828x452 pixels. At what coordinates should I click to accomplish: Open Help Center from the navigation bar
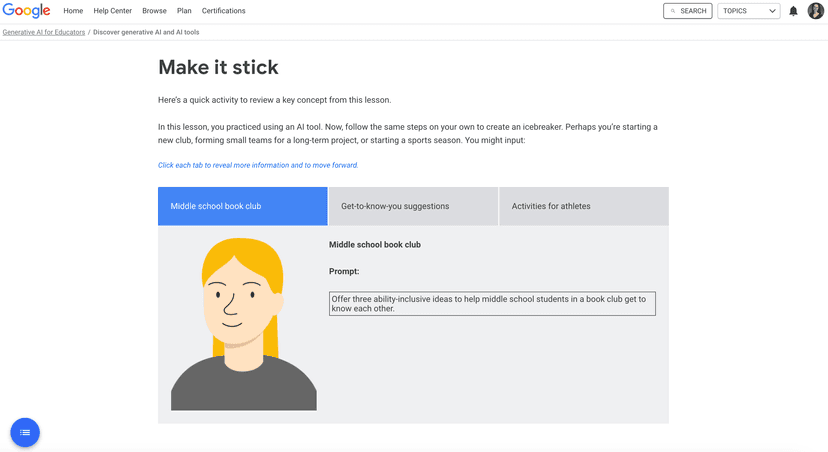[112, 11]
